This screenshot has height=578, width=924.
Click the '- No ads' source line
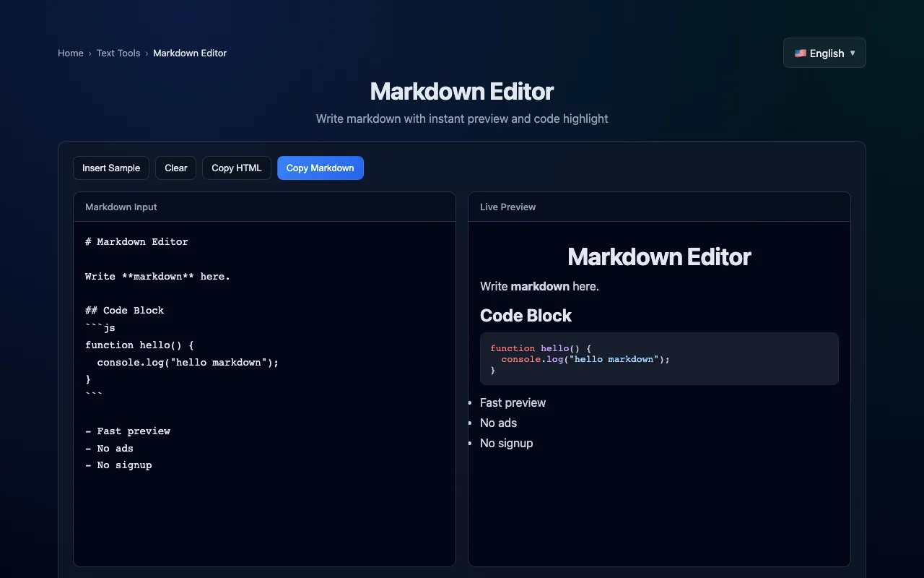click(109, 448)
